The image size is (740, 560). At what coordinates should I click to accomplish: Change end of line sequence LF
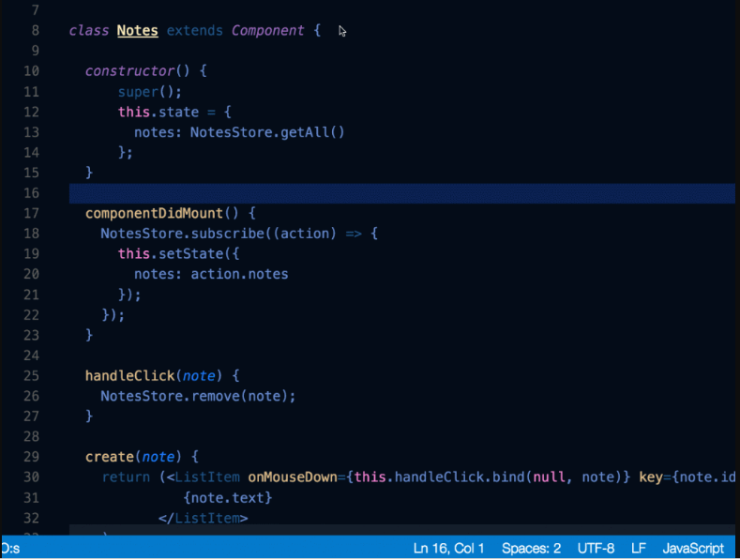pos(638,548)
